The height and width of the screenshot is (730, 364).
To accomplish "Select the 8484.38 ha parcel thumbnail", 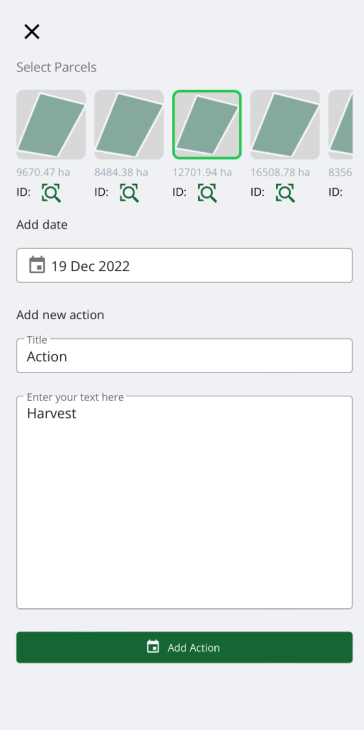I will [x=129, y=125].
